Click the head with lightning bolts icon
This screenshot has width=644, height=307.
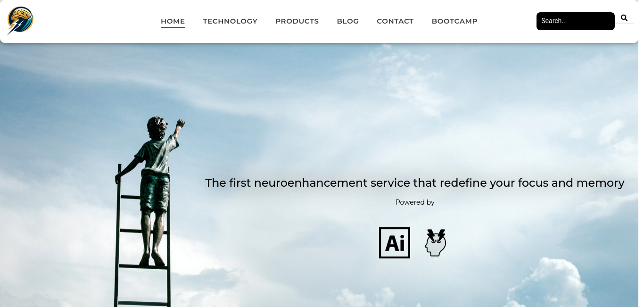point(436,243)
